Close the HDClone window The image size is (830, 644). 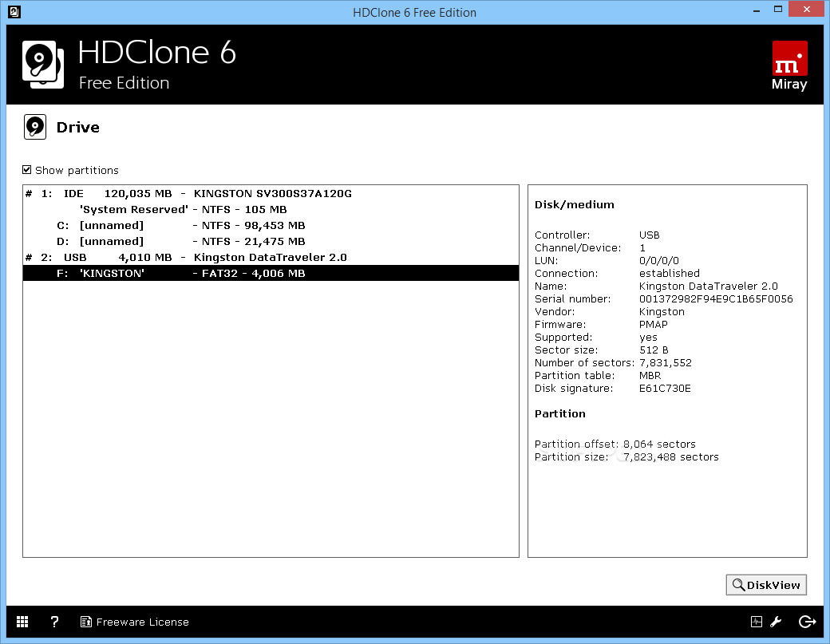click(x=807, y=9)
